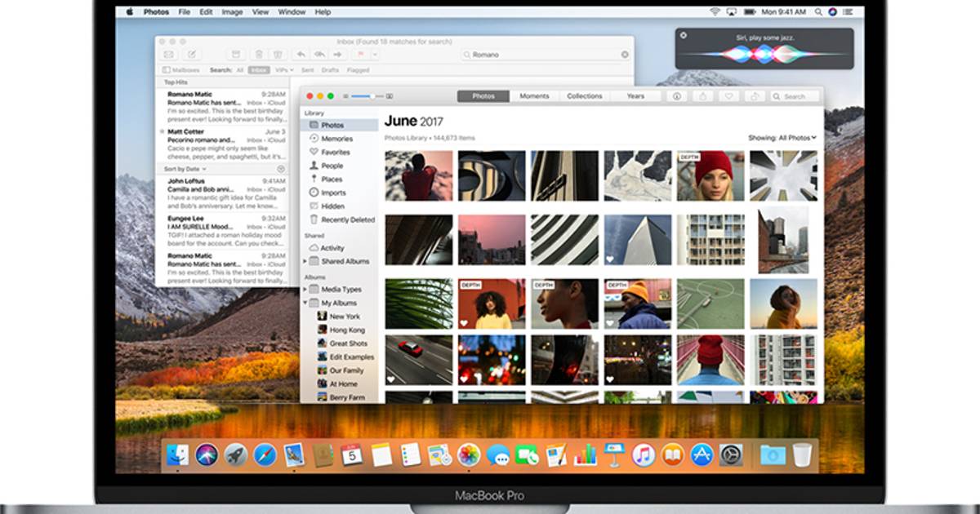Switch to the Moments tab
This screenshot has width=980, height=514.
point(534,96)
